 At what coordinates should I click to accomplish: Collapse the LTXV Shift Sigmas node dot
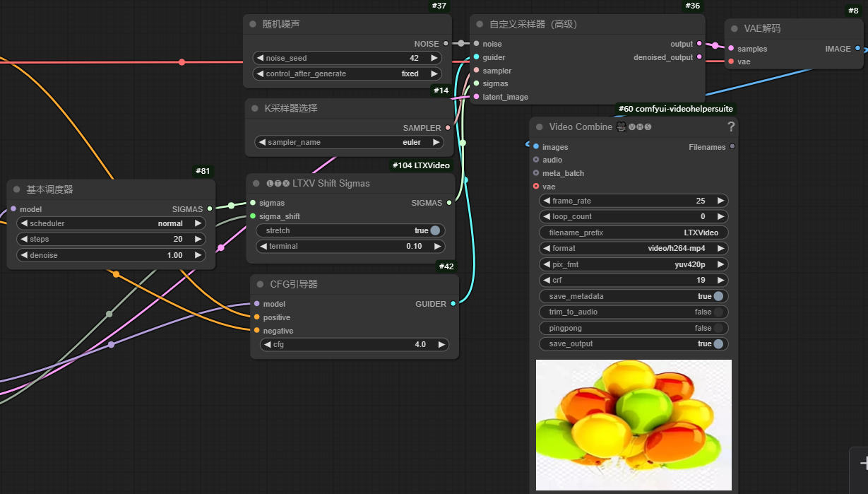coord(256,183)
